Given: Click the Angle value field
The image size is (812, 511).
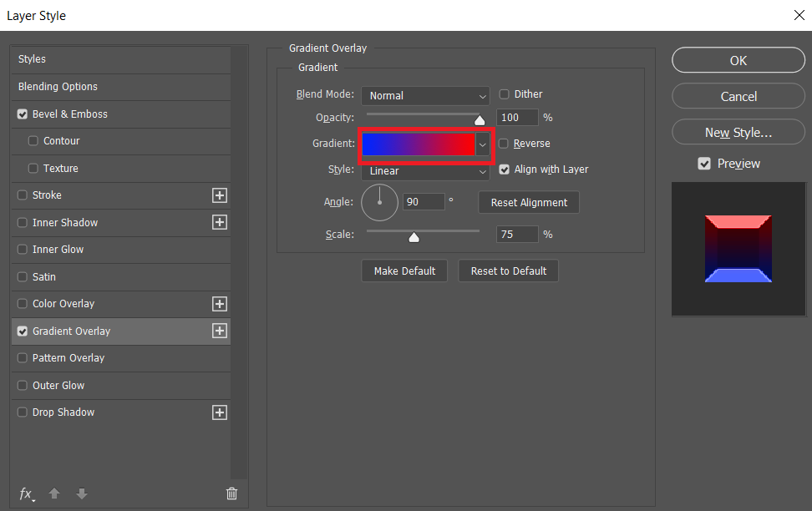Looking at the screenshot, I should pos(424,202).
